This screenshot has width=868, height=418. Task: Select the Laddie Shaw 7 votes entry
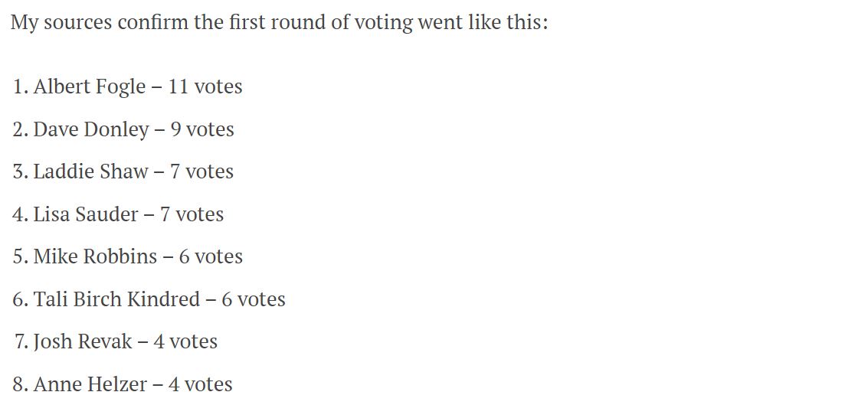coord(123,171)
